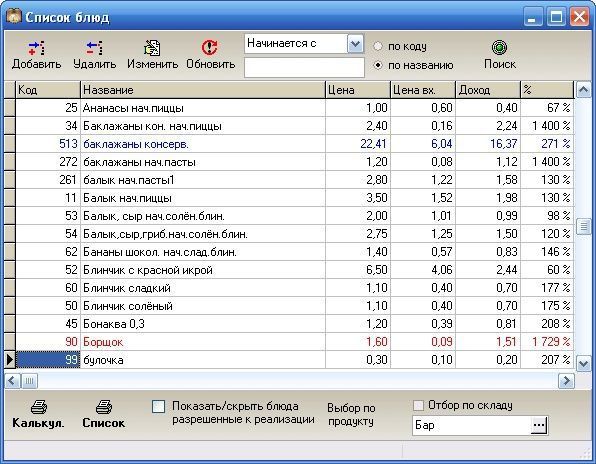The width and height of the screenshot is (596, 464).
Task: Print list via Список printer icon
Action: pos(103,407)
